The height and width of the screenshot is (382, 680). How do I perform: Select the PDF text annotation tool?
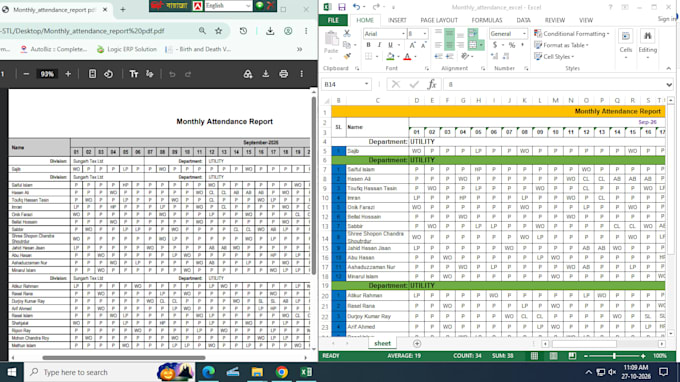click(x=134, y=74)
